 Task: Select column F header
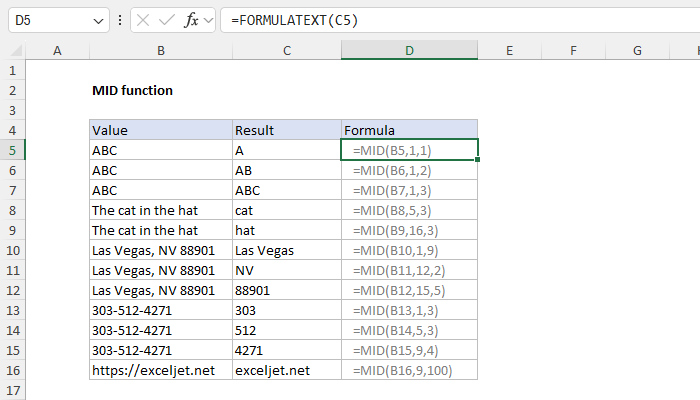point(573,50)
